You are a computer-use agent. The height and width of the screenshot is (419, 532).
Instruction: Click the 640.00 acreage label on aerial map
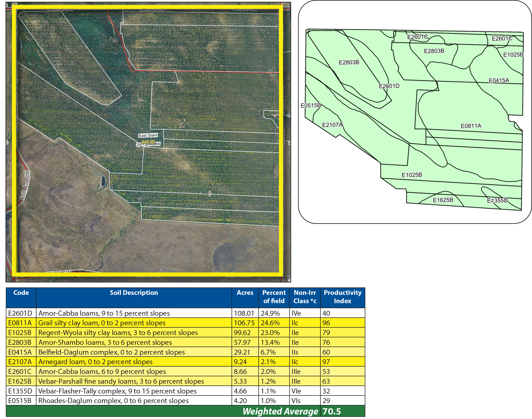click(x=148, y=142)
